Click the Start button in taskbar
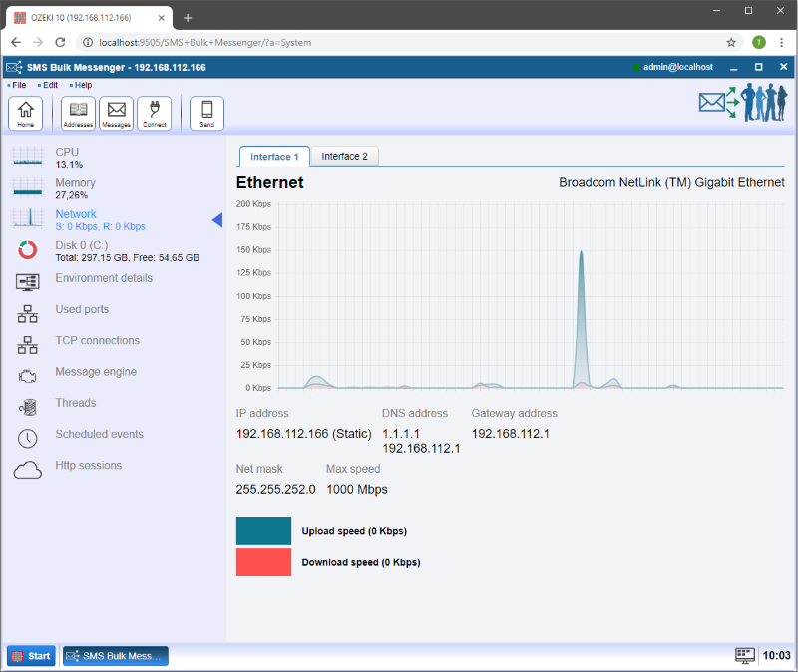 click(x=31, y=656)
